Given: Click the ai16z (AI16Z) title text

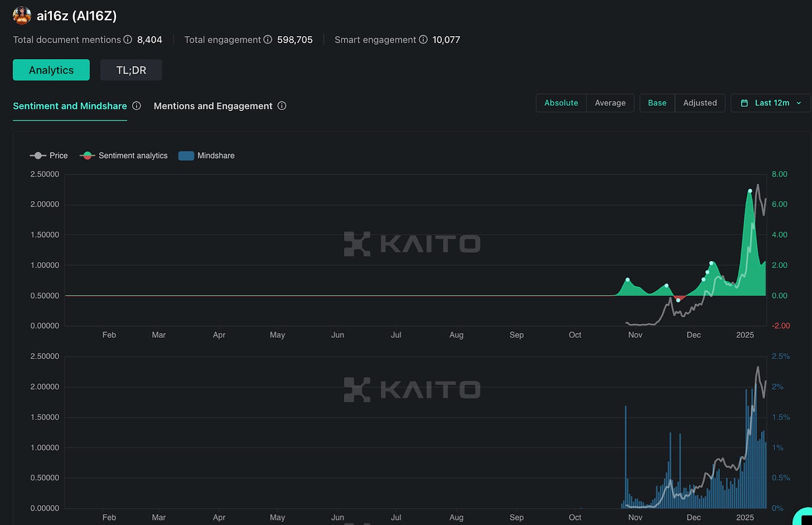Looking at the screenshot, I should [x=77, y=16].
